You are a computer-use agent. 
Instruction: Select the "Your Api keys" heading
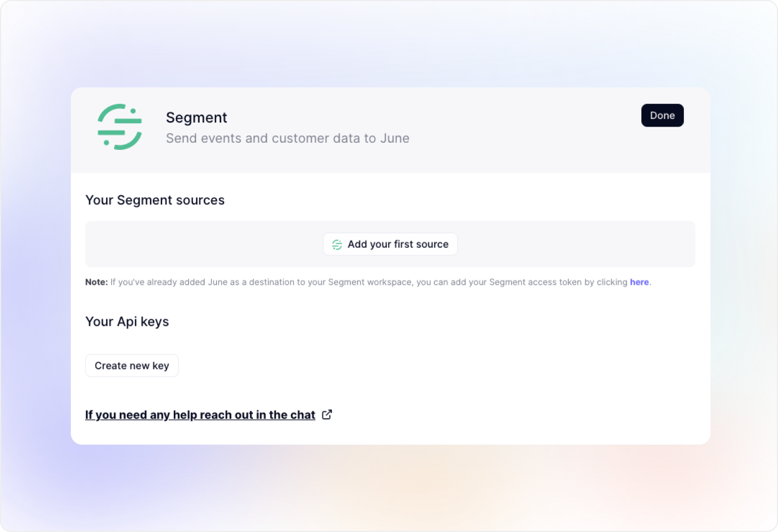127,322
